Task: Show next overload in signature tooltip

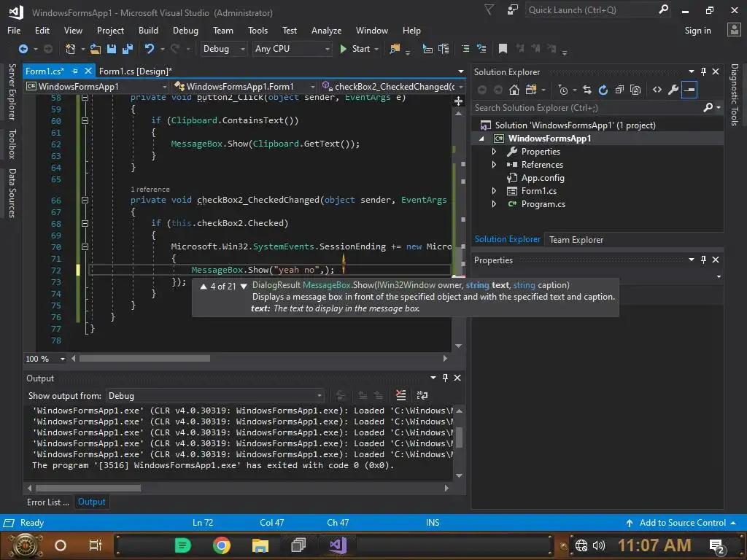Action: pyautogui.click(x=244, y=286)
